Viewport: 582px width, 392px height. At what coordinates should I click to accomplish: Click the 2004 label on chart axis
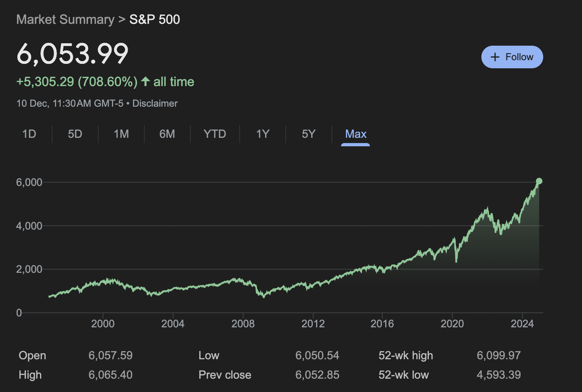(173, 324)
